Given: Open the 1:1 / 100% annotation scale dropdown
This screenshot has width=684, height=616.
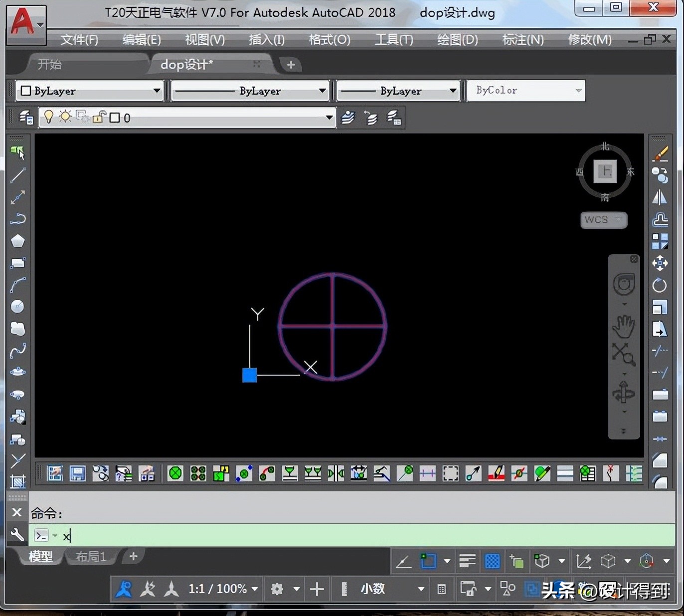Looking at the screenshot, I should pos(255,589).
